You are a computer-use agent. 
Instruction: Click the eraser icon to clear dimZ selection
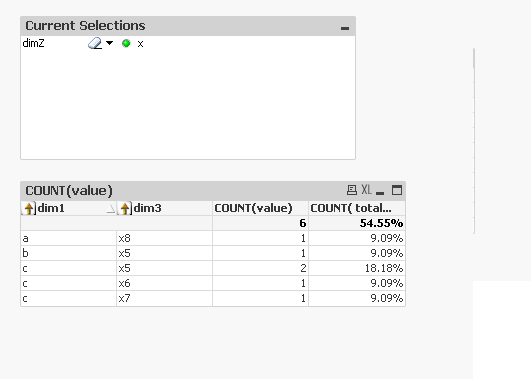tap(95, 43)
